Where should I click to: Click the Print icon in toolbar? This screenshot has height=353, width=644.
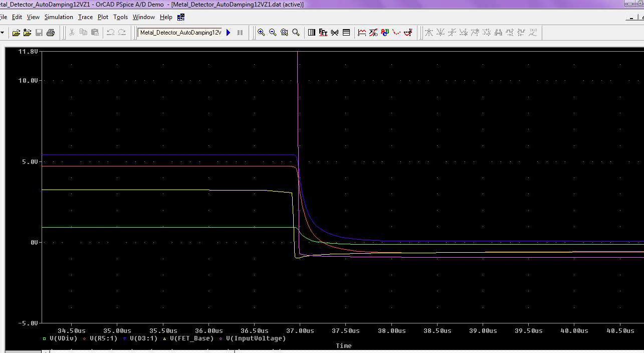tap(51, 33)
